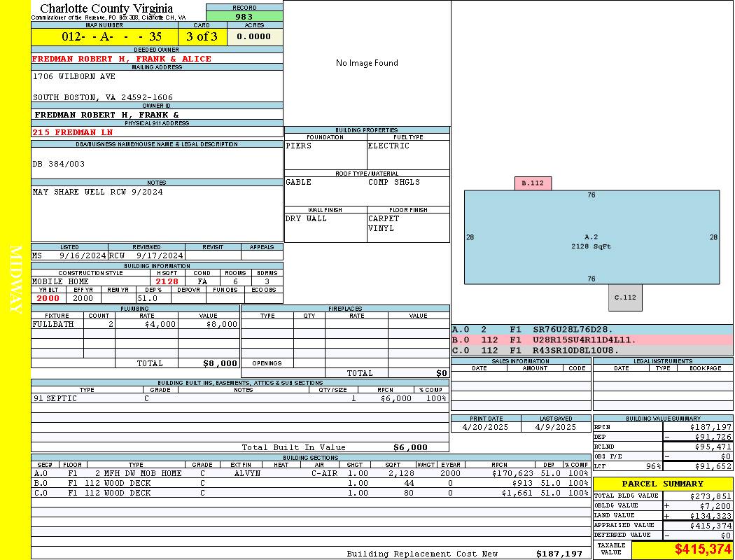Click the card value 3 of 3
Viewport: 735px width, 560px height.
tap(202, 36)
